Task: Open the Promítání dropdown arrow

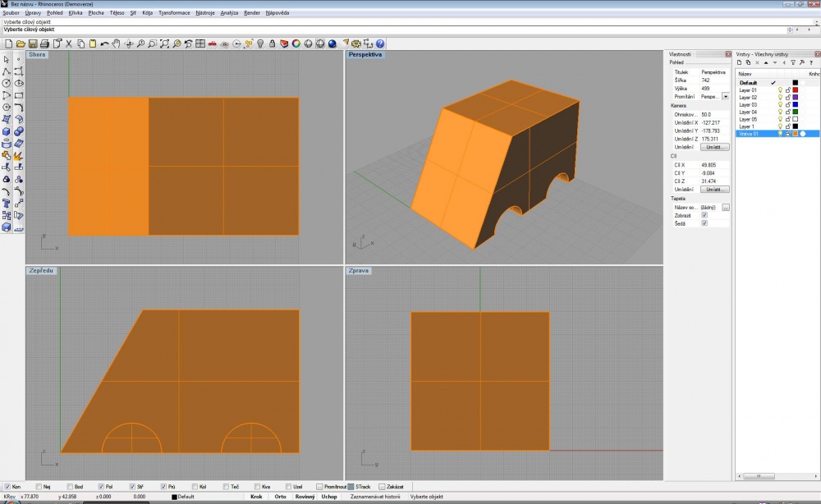Action: [x=725, y=97]
